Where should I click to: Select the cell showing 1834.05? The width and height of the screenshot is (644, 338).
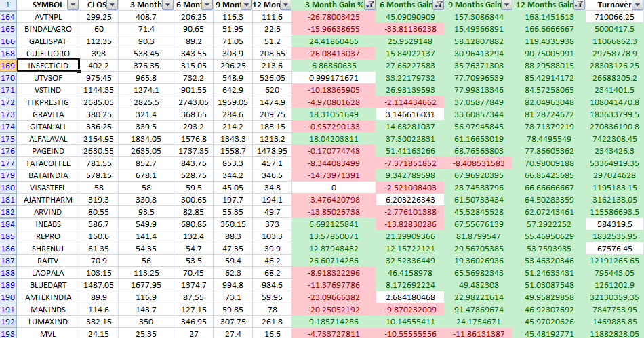click(146, 139)
